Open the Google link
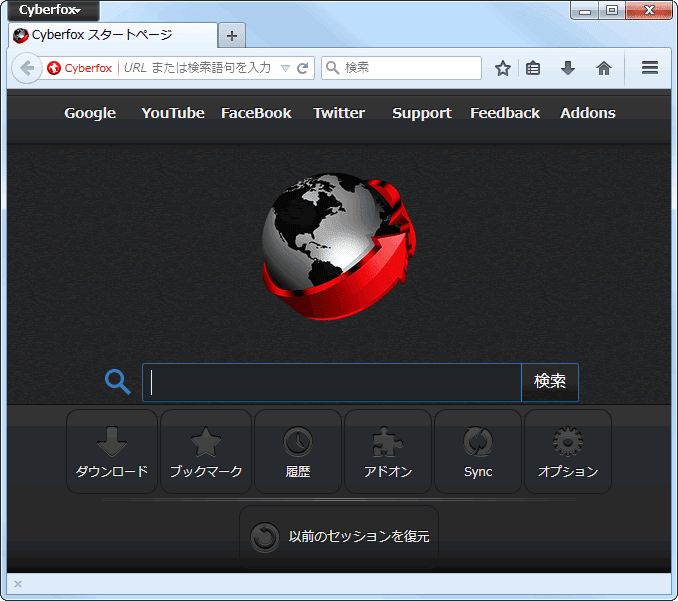Screen dimensions: 678x601 tap(90, 113)
